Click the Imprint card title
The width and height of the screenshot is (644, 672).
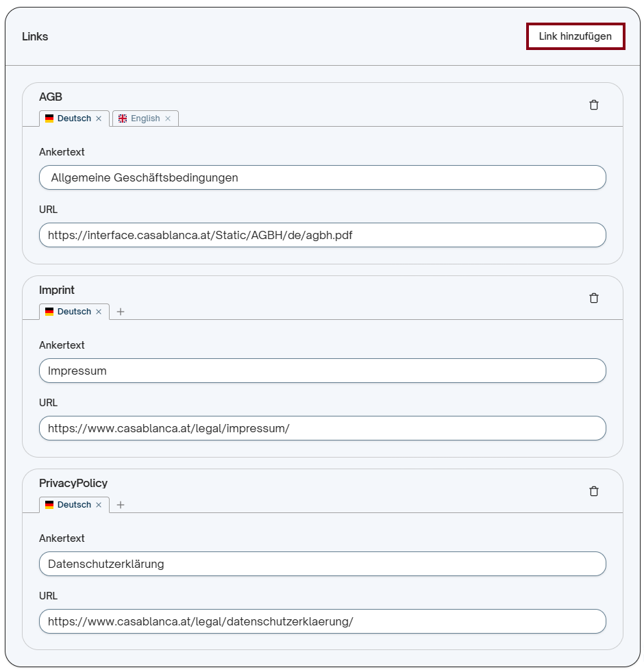click(57, 290)
